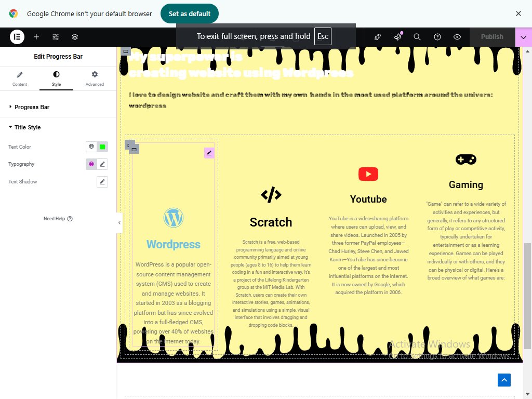
Task: Click the rocket icon in top bar
Action: click(377, 37)
